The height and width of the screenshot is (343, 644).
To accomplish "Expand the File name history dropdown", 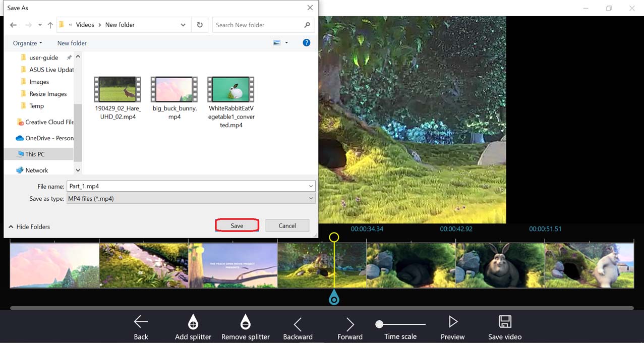I will coord(311,186).
